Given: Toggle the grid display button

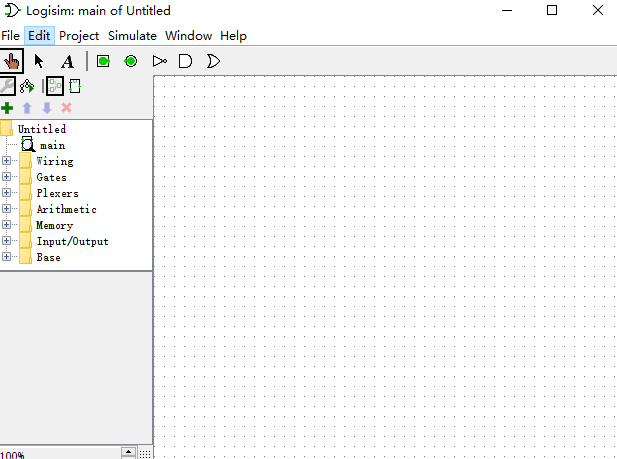Looking at the screenshot, I should tap(145, 453).
